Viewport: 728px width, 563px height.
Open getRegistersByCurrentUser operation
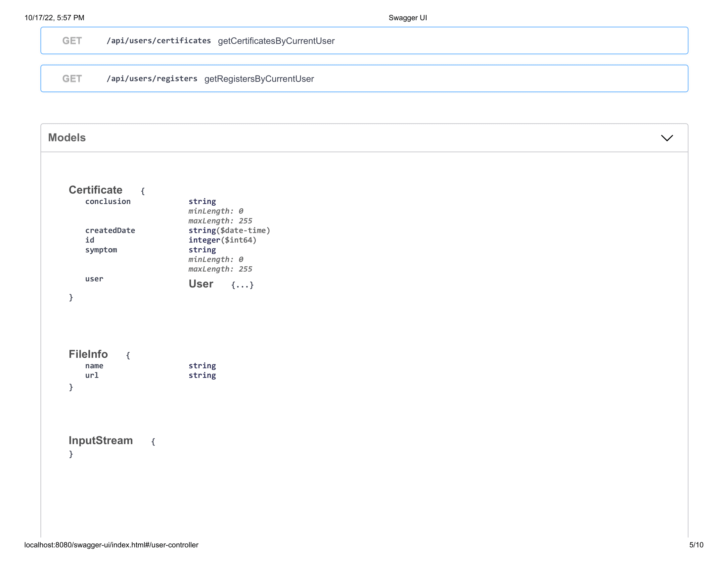[x=259, y=79]
